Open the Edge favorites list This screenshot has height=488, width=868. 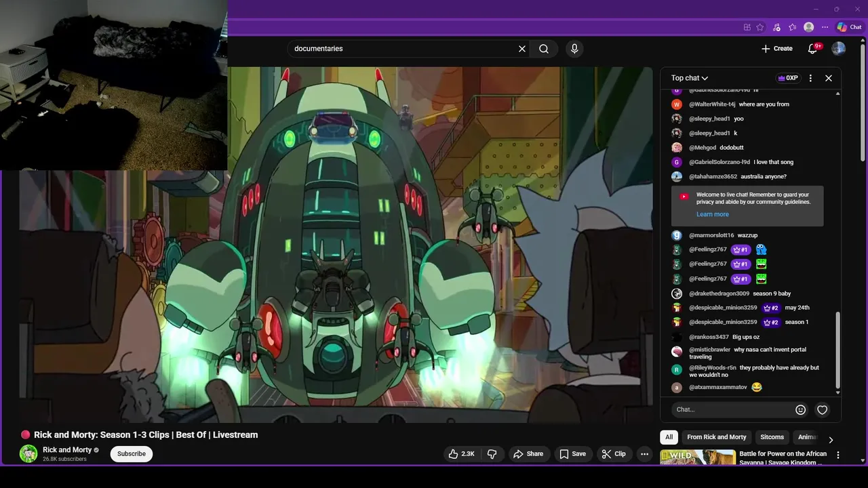pos(792,27)
